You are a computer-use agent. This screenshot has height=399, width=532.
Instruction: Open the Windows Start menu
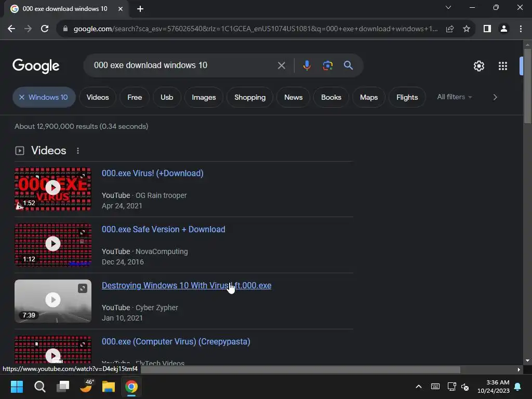pos(17,387)
